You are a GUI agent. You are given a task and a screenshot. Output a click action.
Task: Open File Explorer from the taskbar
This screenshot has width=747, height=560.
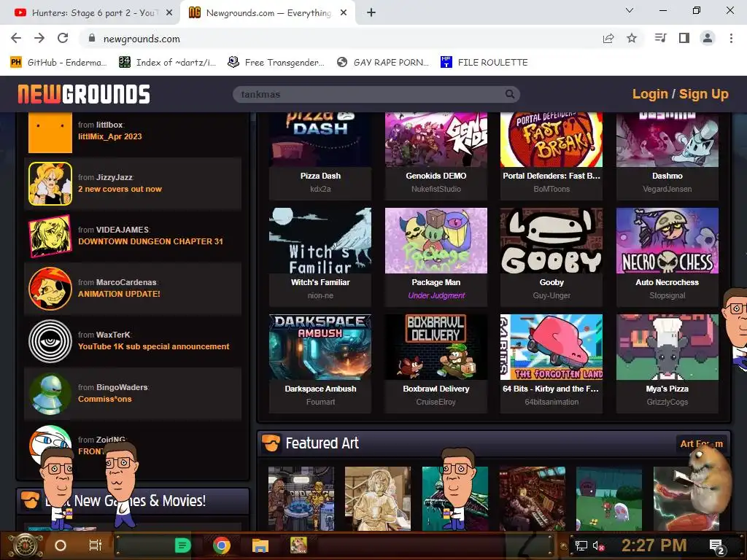tap(260, 545)
